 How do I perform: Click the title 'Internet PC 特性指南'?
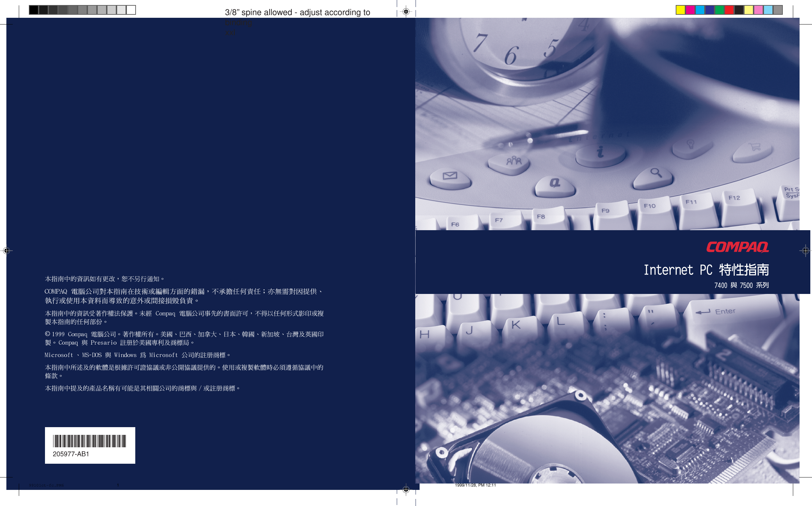tap(706, 270)
